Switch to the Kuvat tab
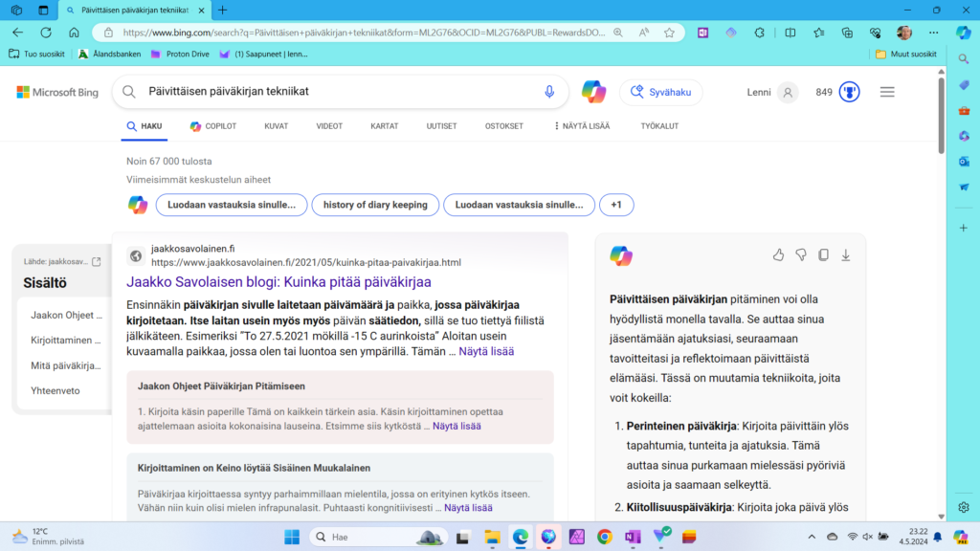This screenshot has width=980, height=551. tap(277, 126)
